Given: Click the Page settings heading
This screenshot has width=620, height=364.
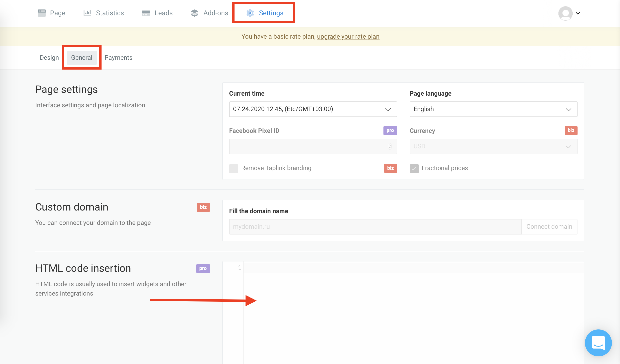Looking at the screenshot, I should 66,90.
